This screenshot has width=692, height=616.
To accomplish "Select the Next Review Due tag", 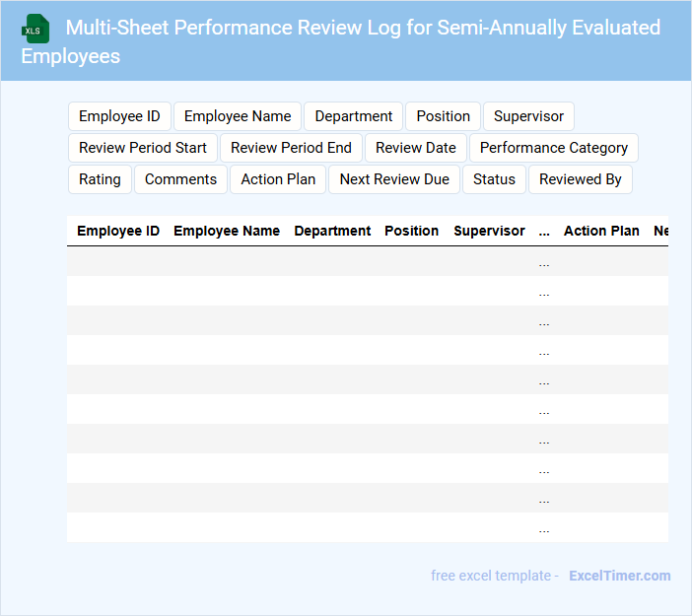I will point(394,179).
